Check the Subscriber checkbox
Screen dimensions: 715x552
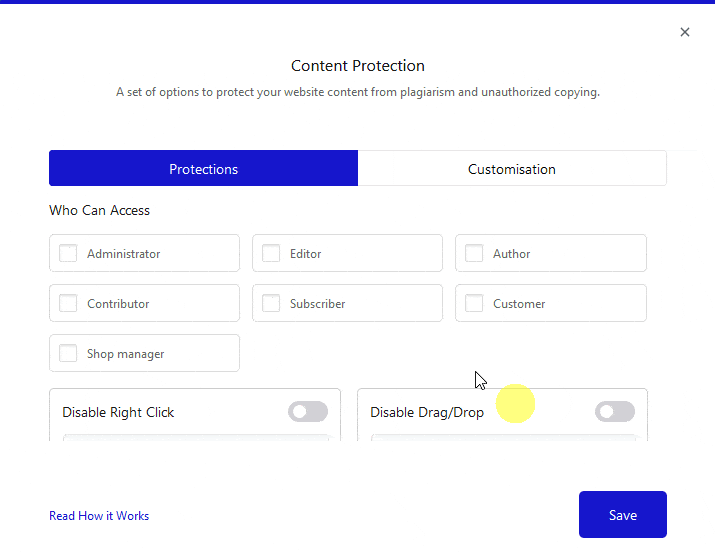[271, 304]
